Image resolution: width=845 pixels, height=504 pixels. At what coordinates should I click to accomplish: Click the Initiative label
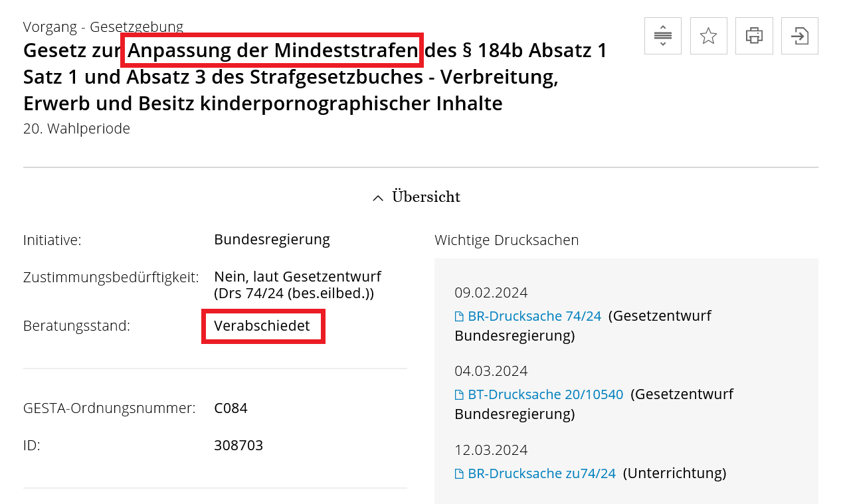[x=52, y=240]
